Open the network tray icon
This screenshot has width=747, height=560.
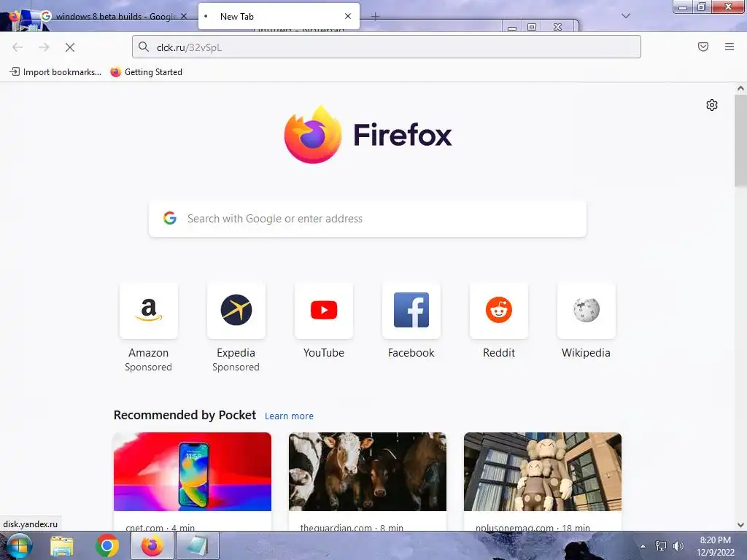[661, 545]
